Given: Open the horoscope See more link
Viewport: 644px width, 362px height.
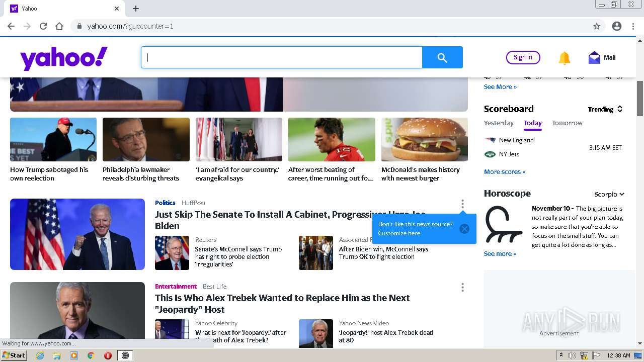Looking at the screenshot, I should click(x=500, y=254).
